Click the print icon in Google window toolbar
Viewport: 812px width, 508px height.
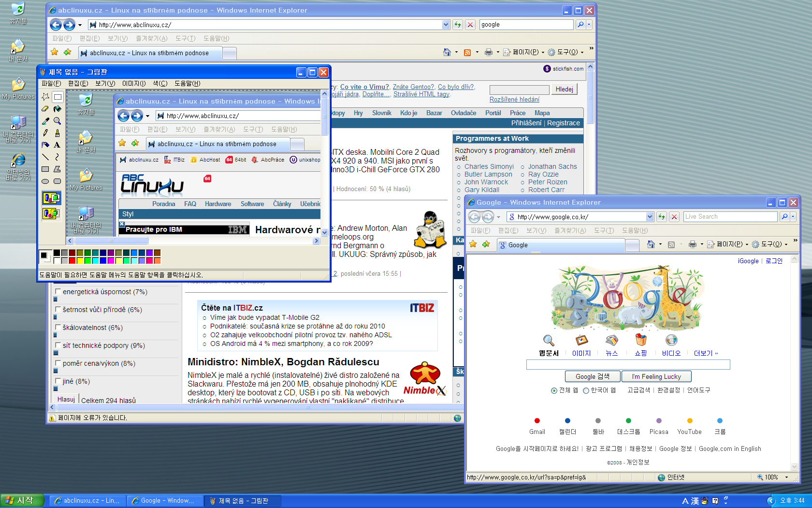click(692, 244)
